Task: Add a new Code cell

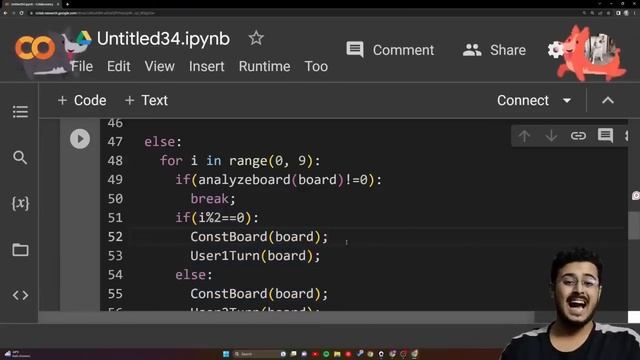Action: point(82,100)
